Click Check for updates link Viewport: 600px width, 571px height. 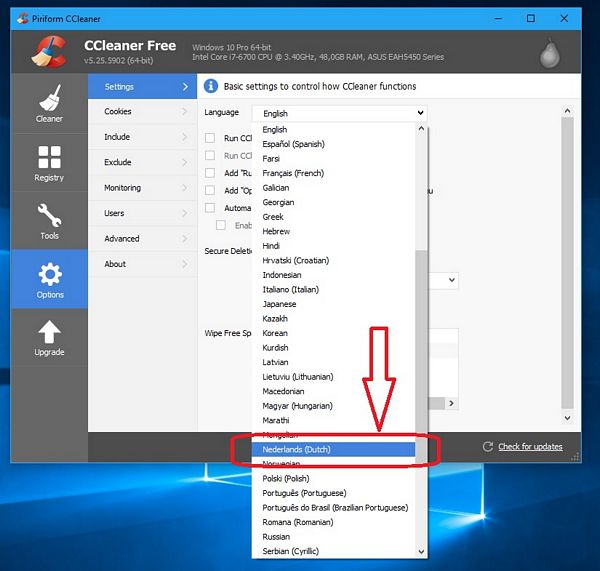[x=530, y=447]
